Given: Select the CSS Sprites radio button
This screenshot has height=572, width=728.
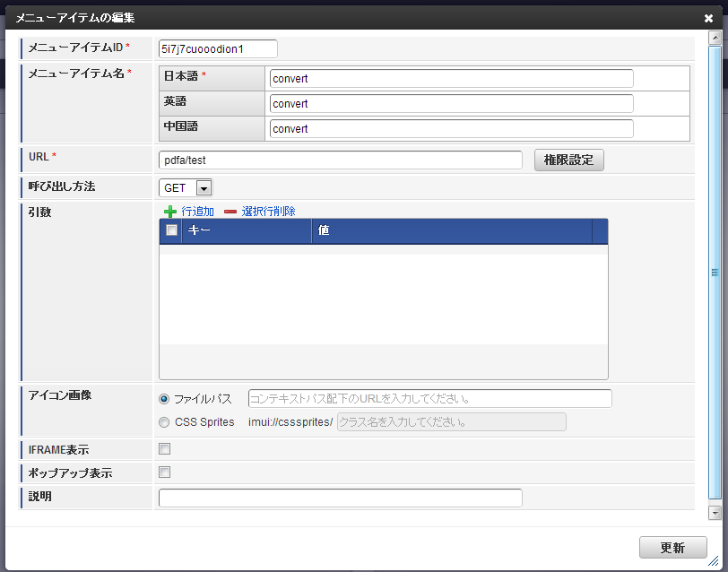Looking at the screenshot, I should tap(164, 422).
